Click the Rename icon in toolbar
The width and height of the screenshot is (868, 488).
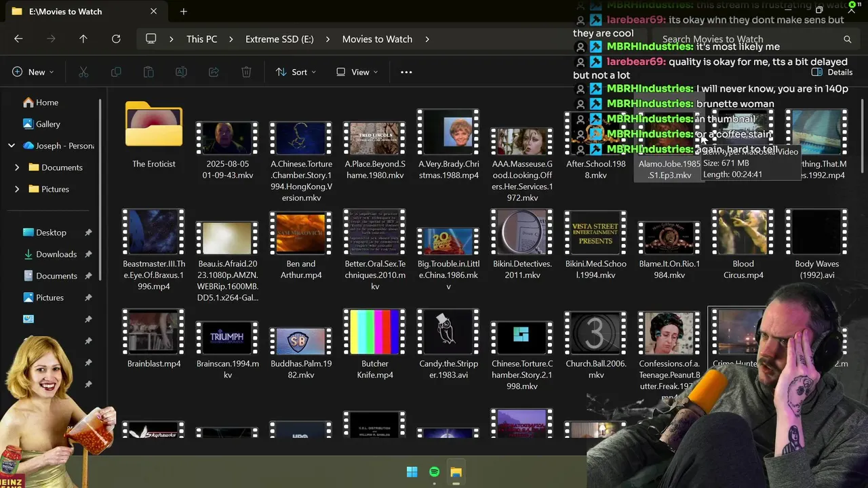[181, 72]
